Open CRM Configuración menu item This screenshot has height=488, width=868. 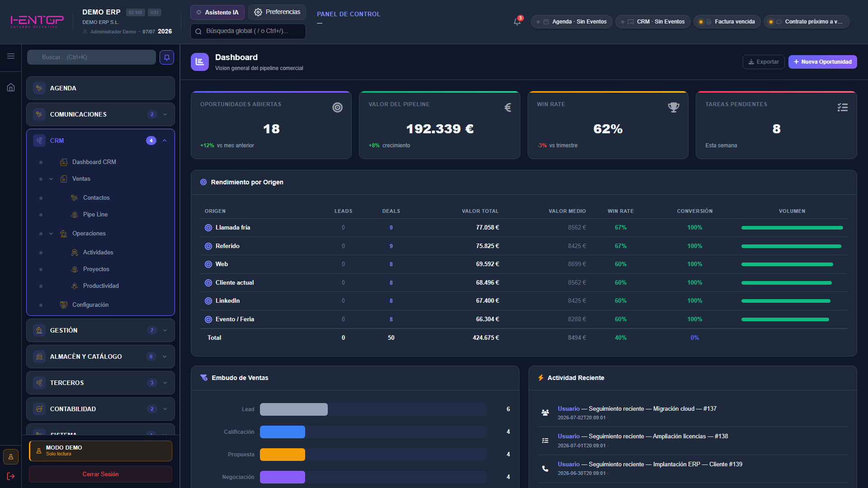pyautogui.click(x=90, y=305)
